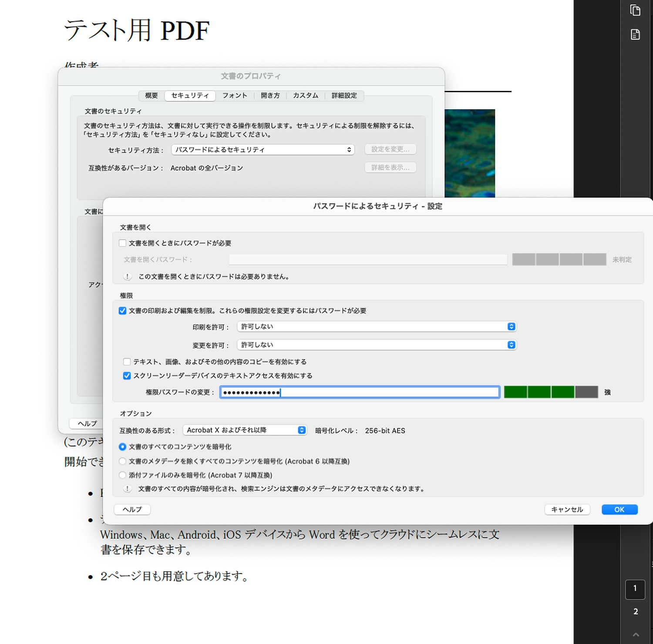Open the security method dropdown

pyautogui.click(x=263, y=150)
